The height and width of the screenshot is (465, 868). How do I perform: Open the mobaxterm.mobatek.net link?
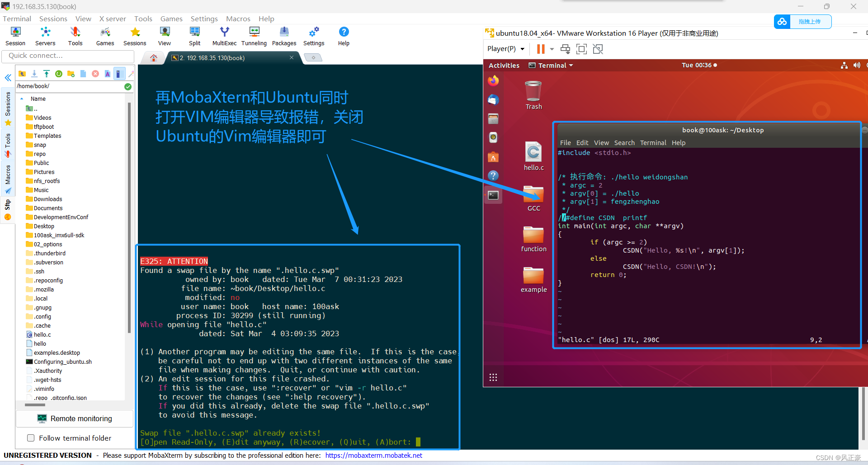(x=373, y=456)
